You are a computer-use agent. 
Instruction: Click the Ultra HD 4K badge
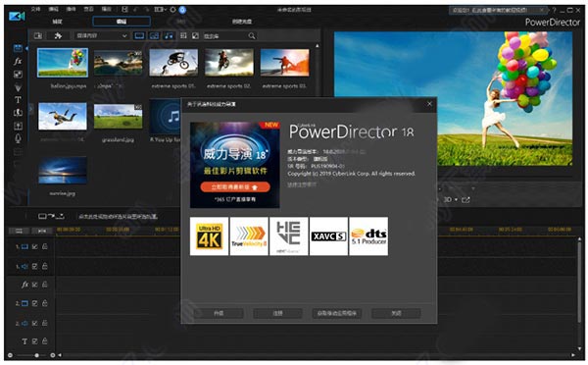[209, 236]
